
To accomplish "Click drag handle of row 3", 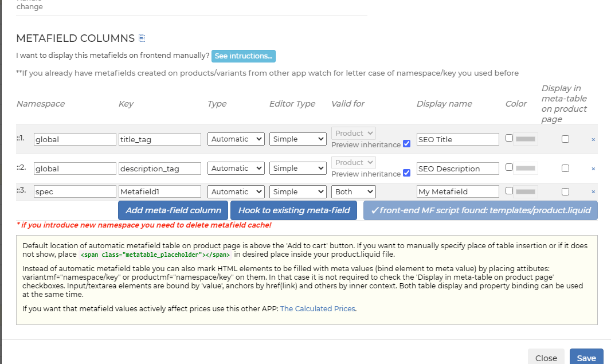I will [20, 191].
